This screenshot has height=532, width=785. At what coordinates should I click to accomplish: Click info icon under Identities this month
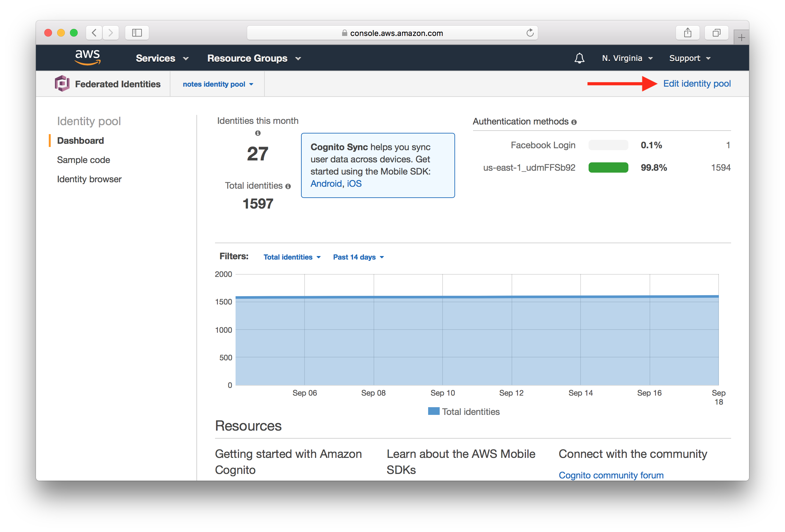[x=258, y=133]
